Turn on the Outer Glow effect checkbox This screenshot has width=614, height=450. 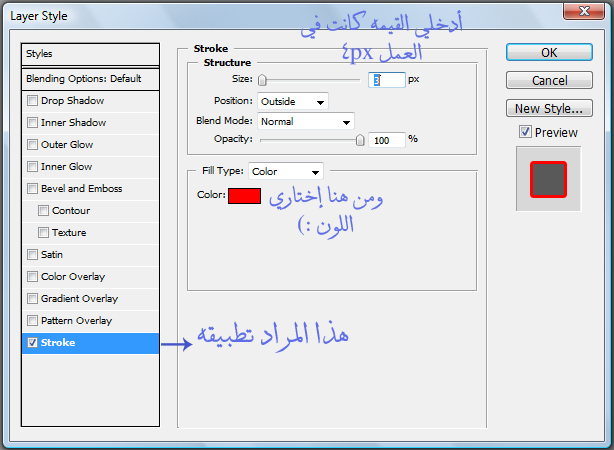pos(33,145)
